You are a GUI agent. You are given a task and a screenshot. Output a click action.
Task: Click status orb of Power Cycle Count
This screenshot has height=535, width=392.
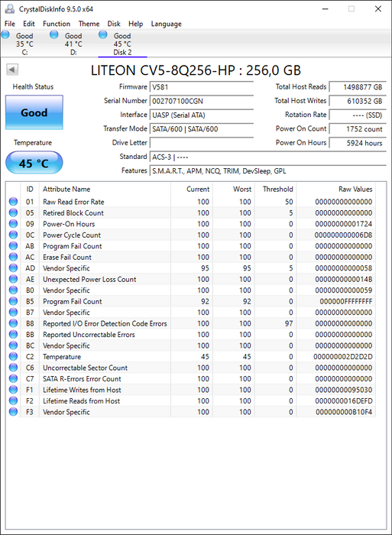[13, 235]
